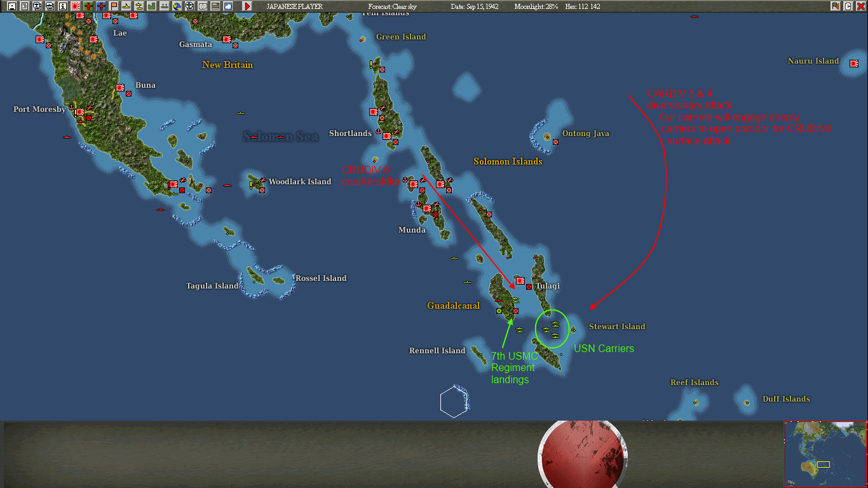The width and height of the screenshot is (868, 488).
Task: Click the 'Guadalcanal' map label
Action: pos(454,306)
